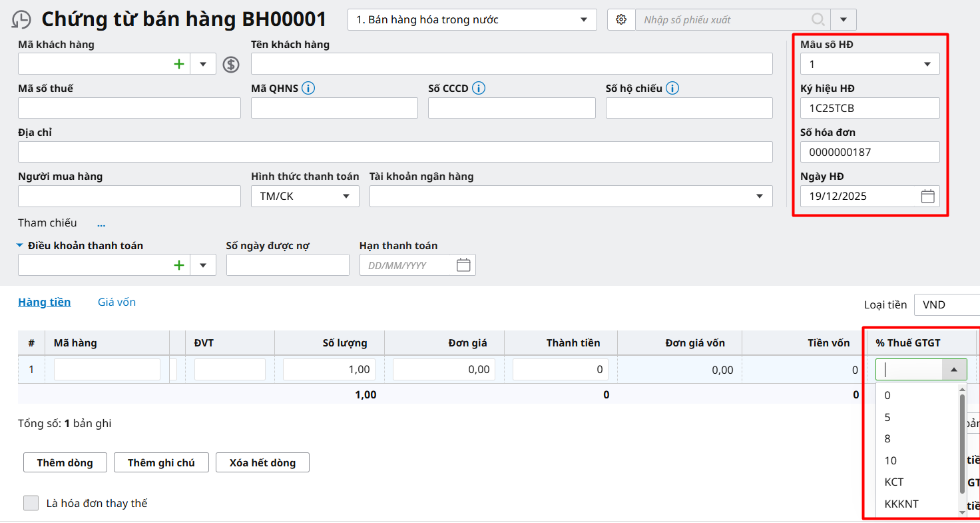Open the Tài khoản ngân hàng dropdown
Image resolution: width=980 pixels, height=523 pixels.
pyautogui.click(x=759, y=196)
